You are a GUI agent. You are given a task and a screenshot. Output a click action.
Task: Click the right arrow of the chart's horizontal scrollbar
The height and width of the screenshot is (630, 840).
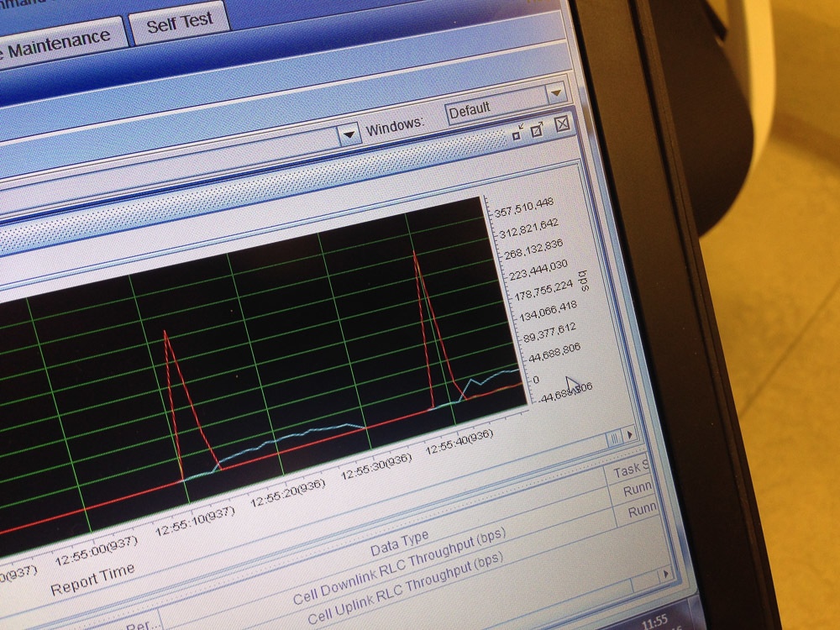point(629,434)
